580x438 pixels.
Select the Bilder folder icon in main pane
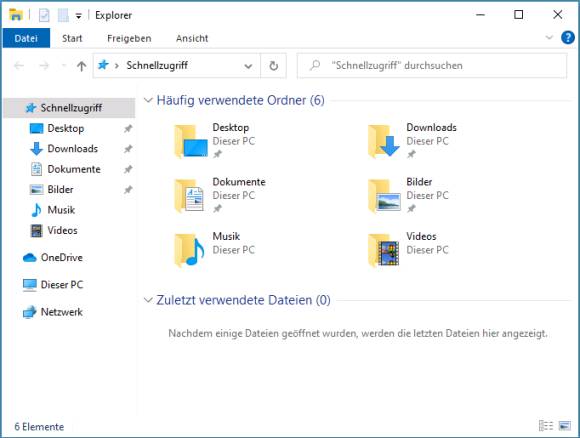[384, 196]
